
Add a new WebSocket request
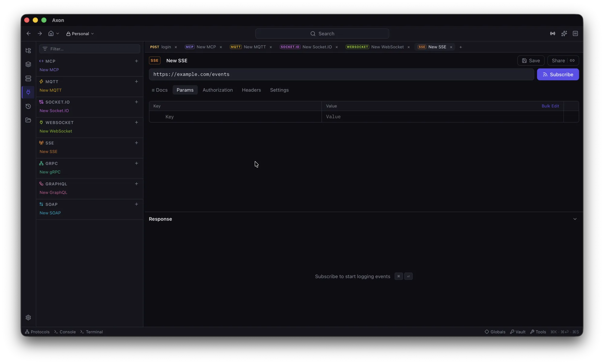[x=137, y=123]
